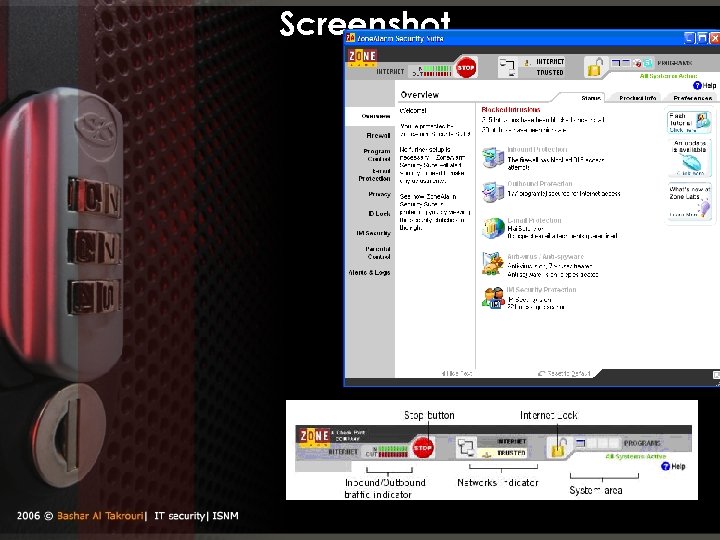720x540 pixels.
Task: Click the red Stop button in ZoneAlarm window
Action: 466,68
